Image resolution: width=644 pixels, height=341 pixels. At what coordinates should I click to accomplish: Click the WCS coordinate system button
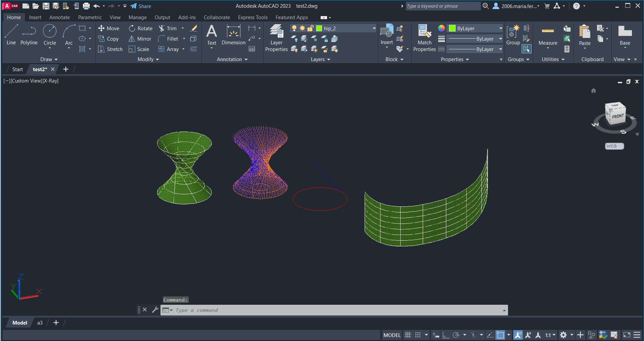point(614,146)
